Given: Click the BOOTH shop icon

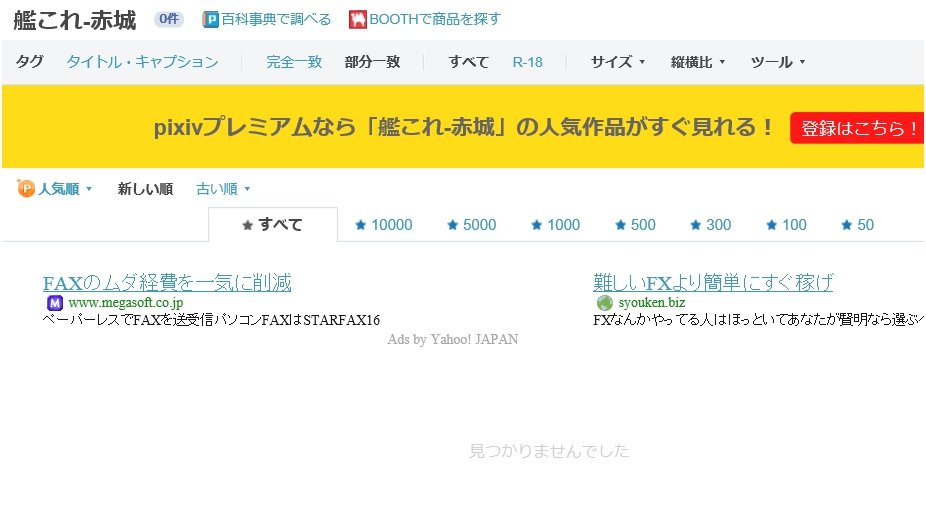Looking at the screenshot, I should pyautogui.click(x=357, y=20).
